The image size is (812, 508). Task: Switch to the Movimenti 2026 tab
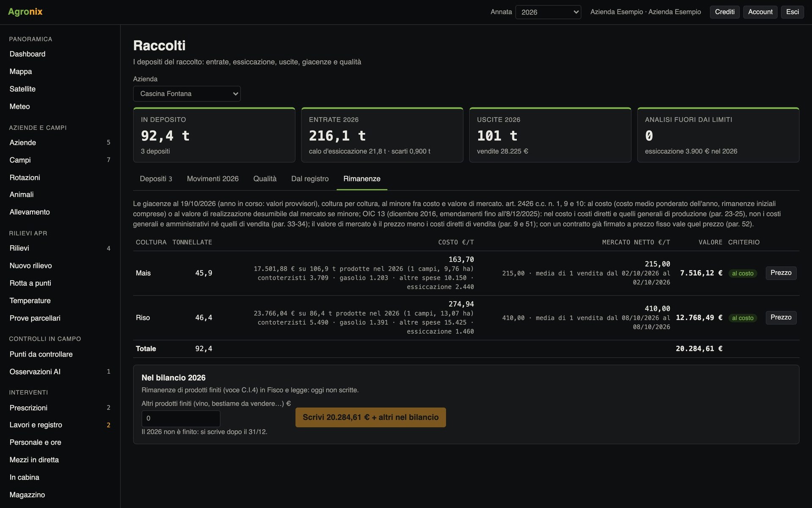point(213,179)
